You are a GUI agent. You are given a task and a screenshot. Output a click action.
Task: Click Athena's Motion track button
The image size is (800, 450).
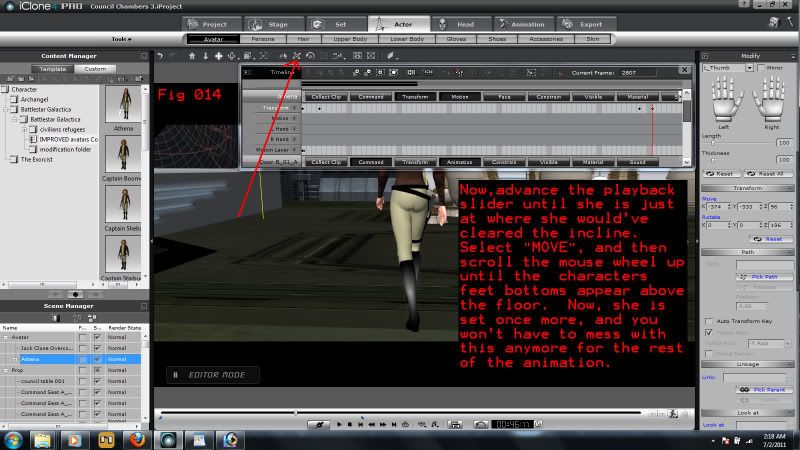[460, 97]
